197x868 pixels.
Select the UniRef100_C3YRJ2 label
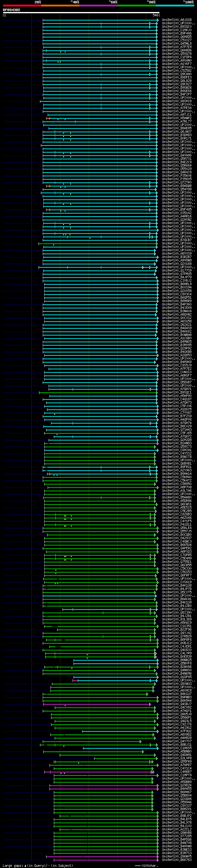177,281
